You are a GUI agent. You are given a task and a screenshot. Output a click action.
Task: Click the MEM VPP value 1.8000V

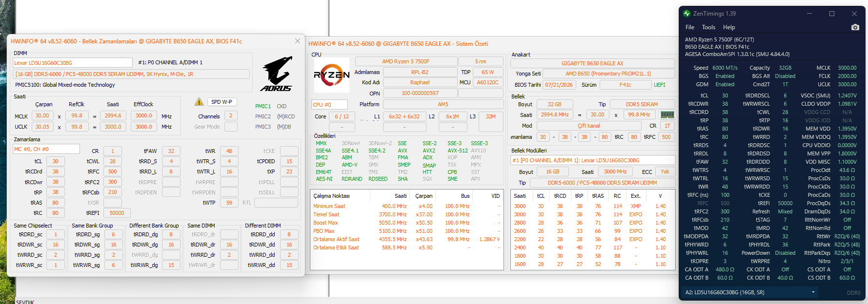pos(847,153)
